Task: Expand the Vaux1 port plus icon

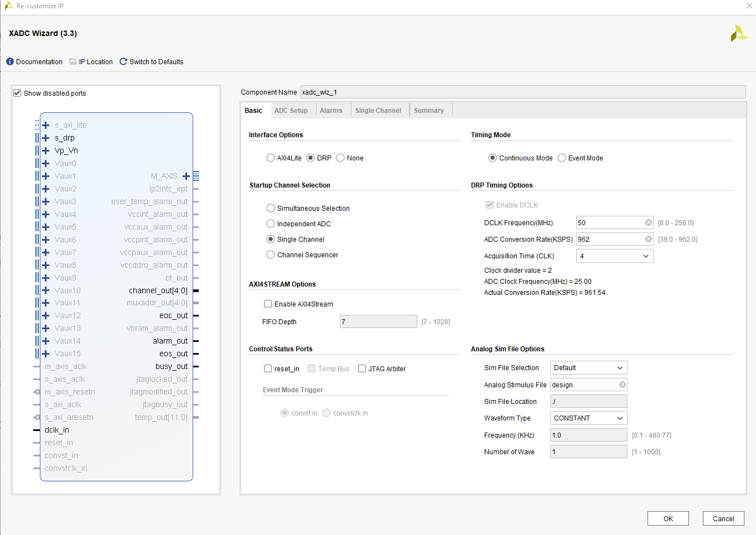Action: pos(46,176)
